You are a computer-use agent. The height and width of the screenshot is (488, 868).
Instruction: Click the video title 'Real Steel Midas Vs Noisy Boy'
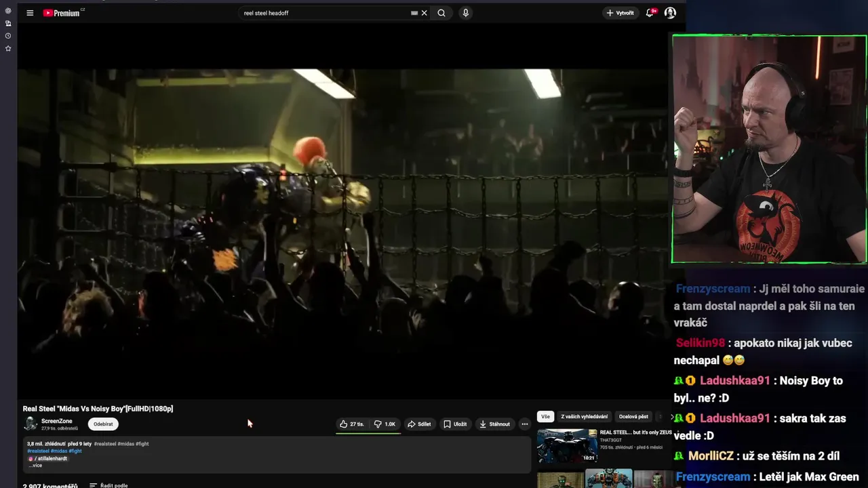(x=98, y=409)
